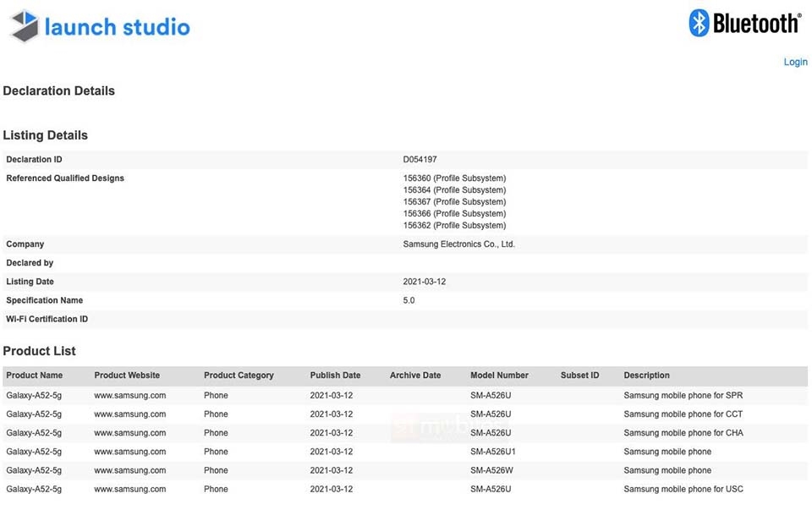The image size is (812, 510).
Task: Click the Samsung mobile phone for USC row
Action: tap(405, 490)
